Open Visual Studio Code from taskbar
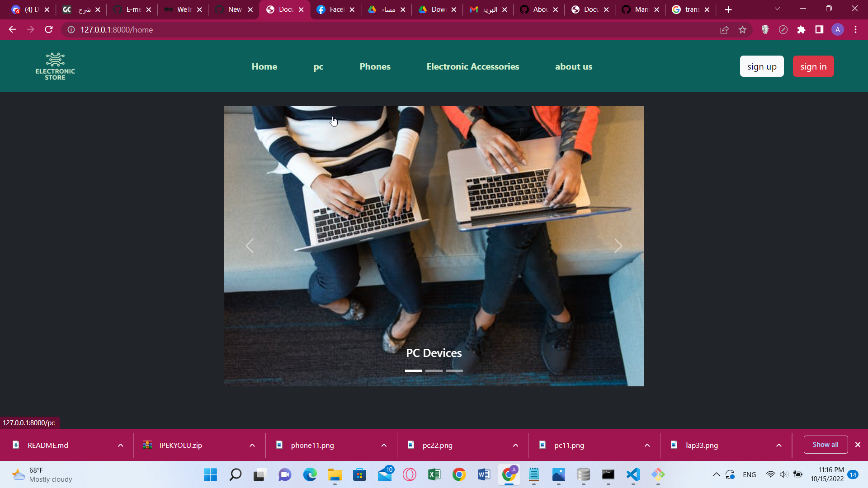The width and height of the screenshot is (868, 488). point(633,474)
